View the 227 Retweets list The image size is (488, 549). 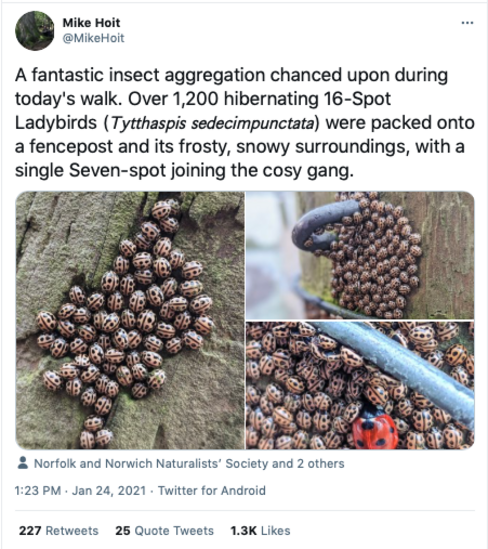tap(58, 530)
